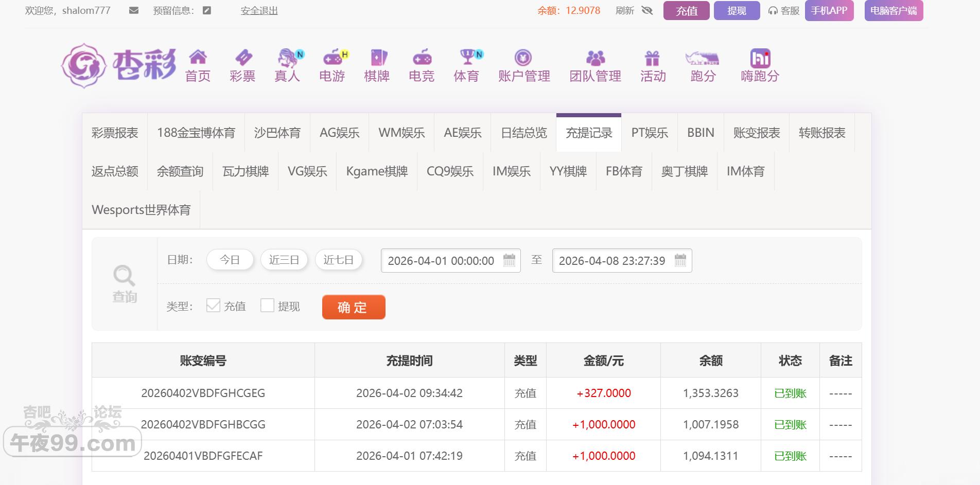Click start date field 2026-04-01 00:00:00
This screenshot has height=485, width=980.
[451, 261]
